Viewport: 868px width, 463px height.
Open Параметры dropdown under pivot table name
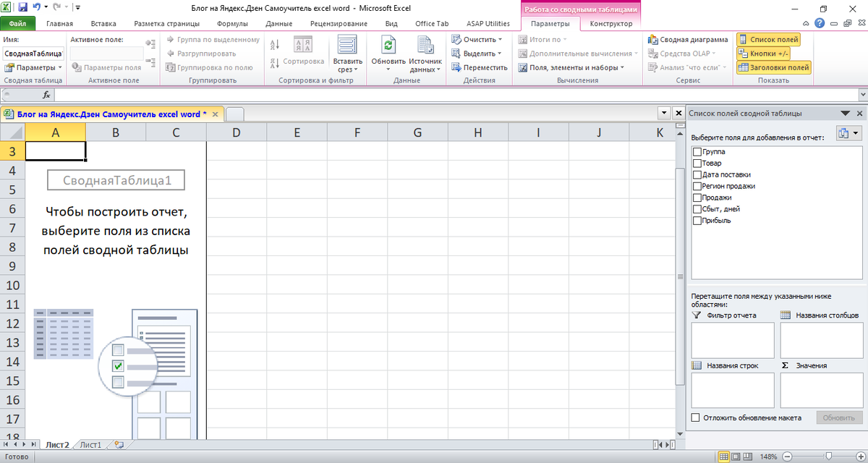click(33, 67)
